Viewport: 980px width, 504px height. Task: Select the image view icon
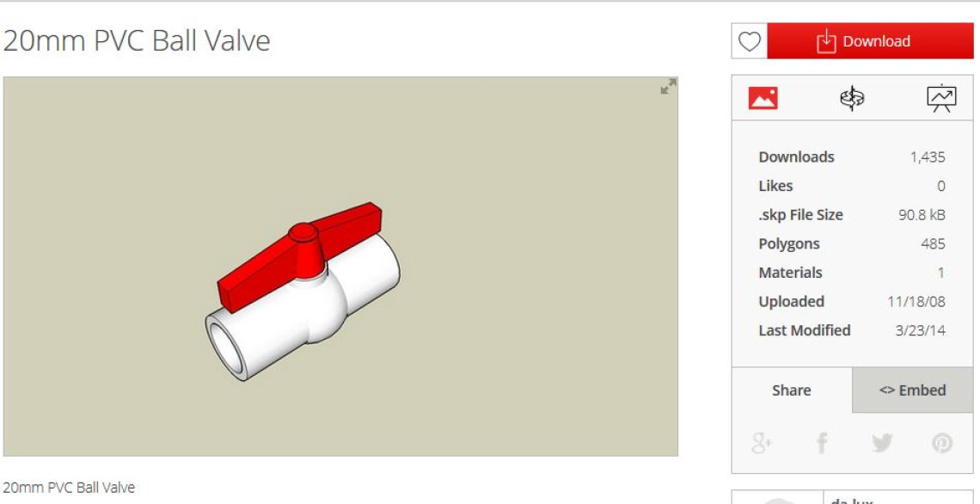(763, 98)
